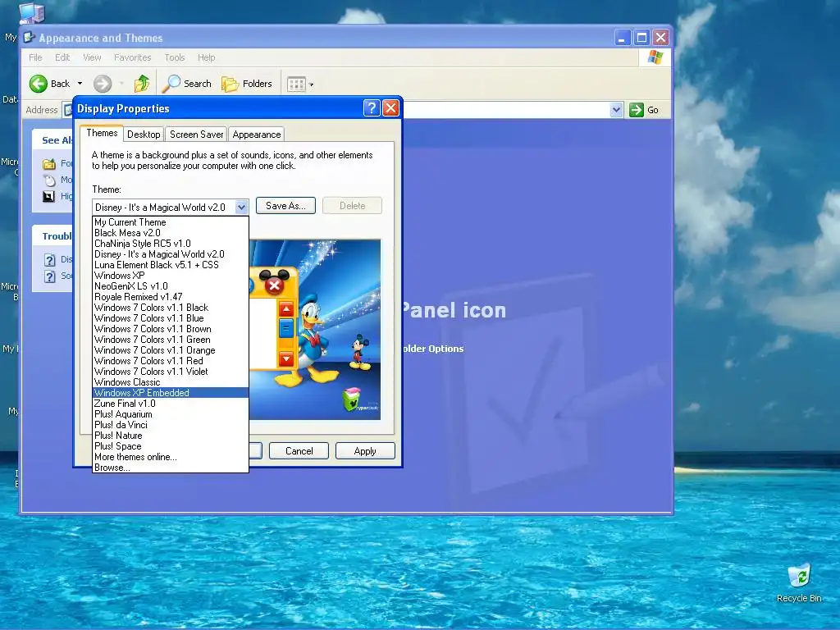The image size is (840, 630).
Task: Open the Edit menu
Action: pyautogui.click(x=62, y=57)
